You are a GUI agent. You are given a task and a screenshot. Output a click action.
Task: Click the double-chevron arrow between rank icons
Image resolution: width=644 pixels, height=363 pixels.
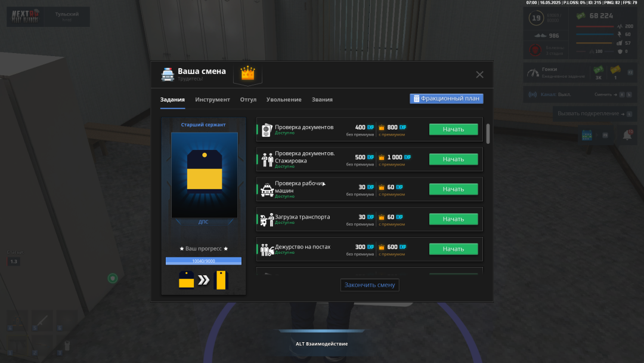(x=204, y=281)
